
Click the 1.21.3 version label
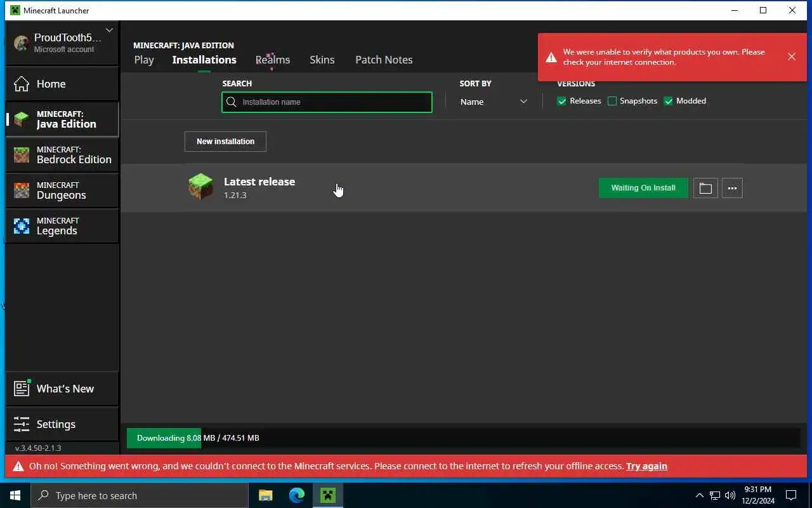pos(235,196)
